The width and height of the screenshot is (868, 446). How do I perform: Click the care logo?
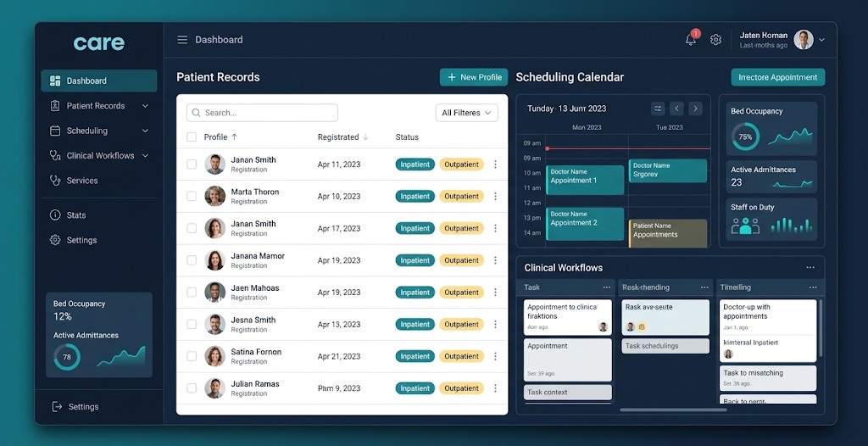click(99, 43)
